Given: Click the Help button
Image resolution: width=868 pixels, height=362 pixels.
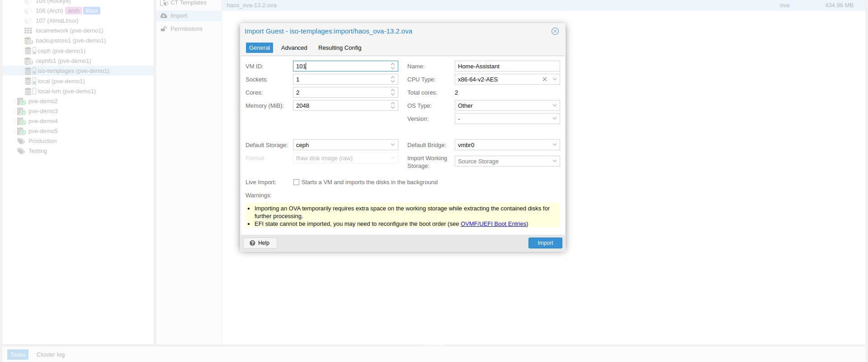Looking at the screenshot, I should 260,243.
